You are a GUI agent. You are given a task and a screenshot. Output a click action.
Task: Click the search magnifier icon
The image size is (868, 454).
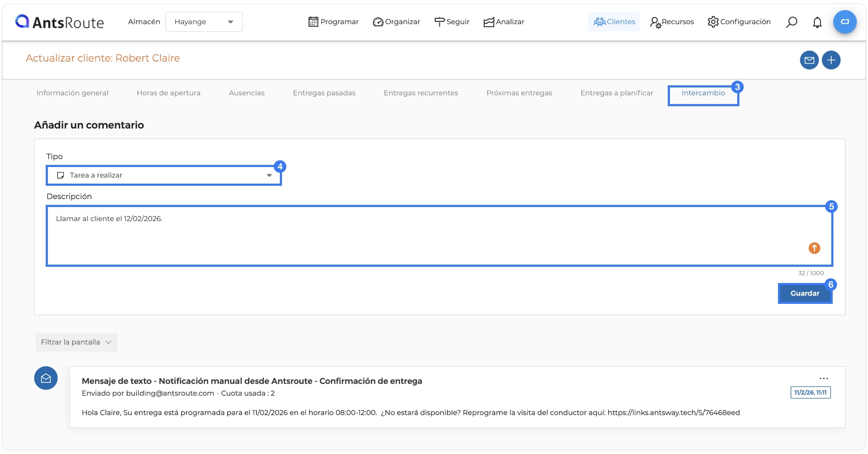pos(791,22)
